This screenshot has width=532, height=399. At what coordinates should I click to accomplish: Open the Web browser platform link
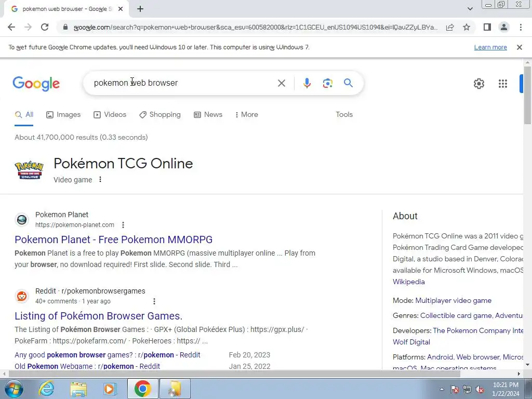tap(477, 357)
